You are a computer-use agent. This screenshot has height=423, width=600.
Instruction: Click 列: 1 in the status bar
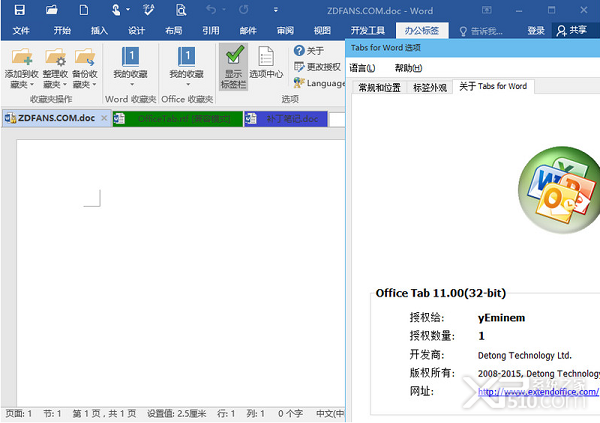pos(256,413)
